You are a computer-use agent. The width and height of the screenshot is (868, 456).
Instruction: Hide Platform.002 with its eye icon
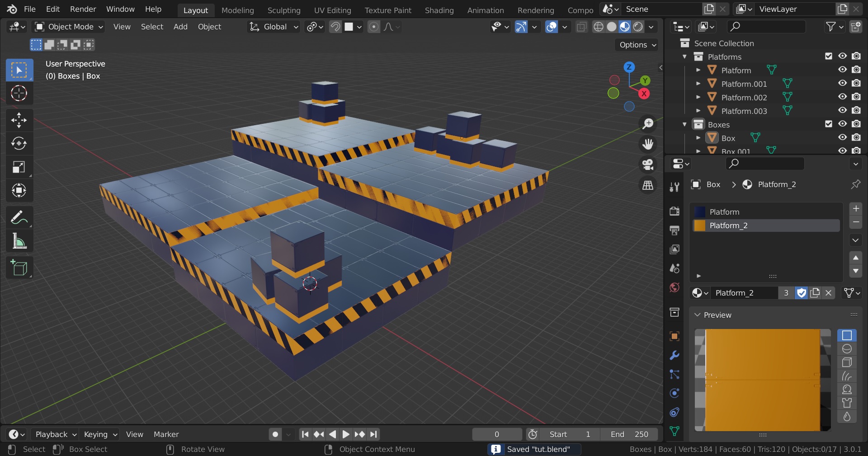click(x=842, y=97)
